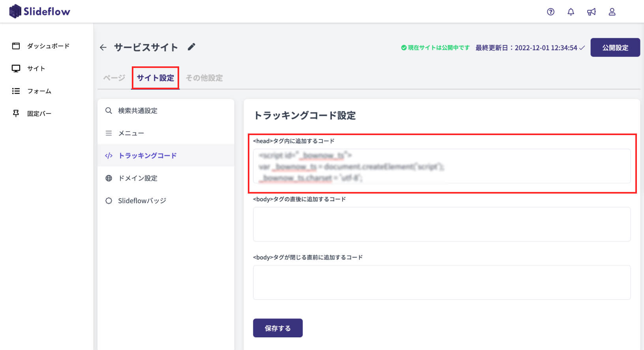Image resolution: width=644 pixels, height=350 pixels.
Task: Go back using the left arrow icon
Action: point(103,47)
